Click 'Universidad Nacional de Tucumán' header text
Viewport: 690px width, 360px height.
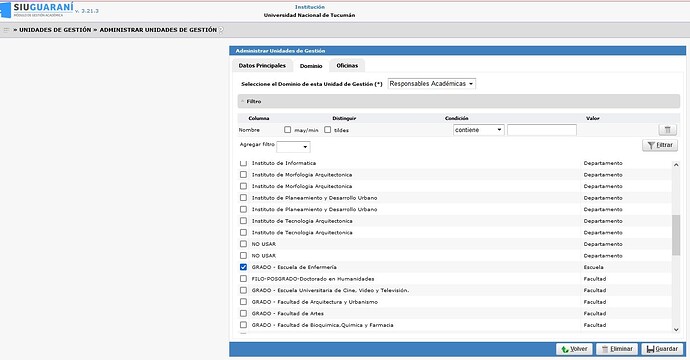[x=309, y=15]
